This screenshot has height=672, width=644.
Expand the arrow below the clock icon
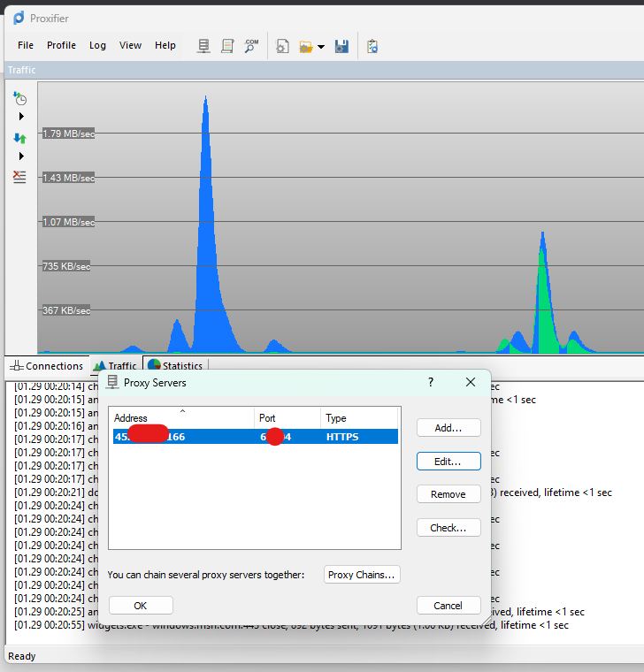pos(21,117)
